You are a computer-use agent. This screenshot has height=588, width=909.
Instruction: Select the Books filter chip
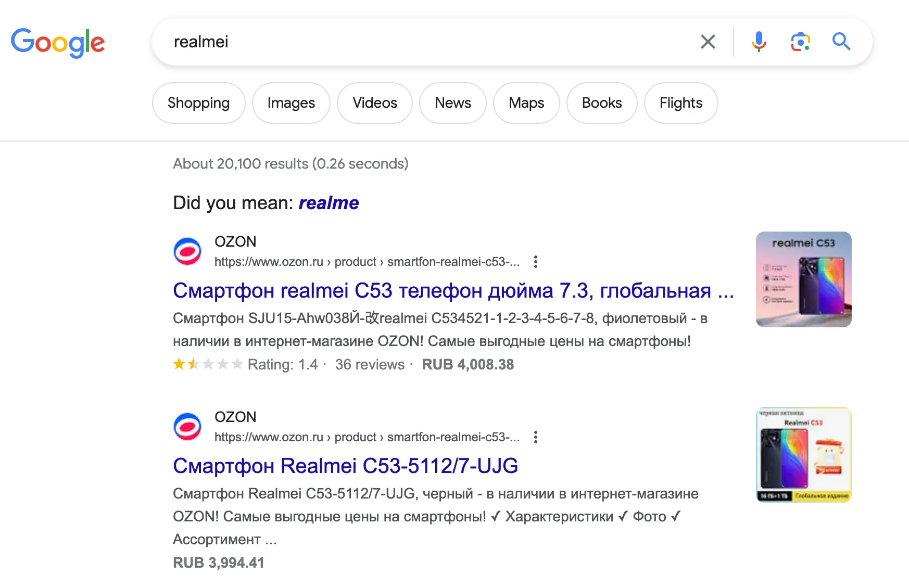(x=602, y=103)
